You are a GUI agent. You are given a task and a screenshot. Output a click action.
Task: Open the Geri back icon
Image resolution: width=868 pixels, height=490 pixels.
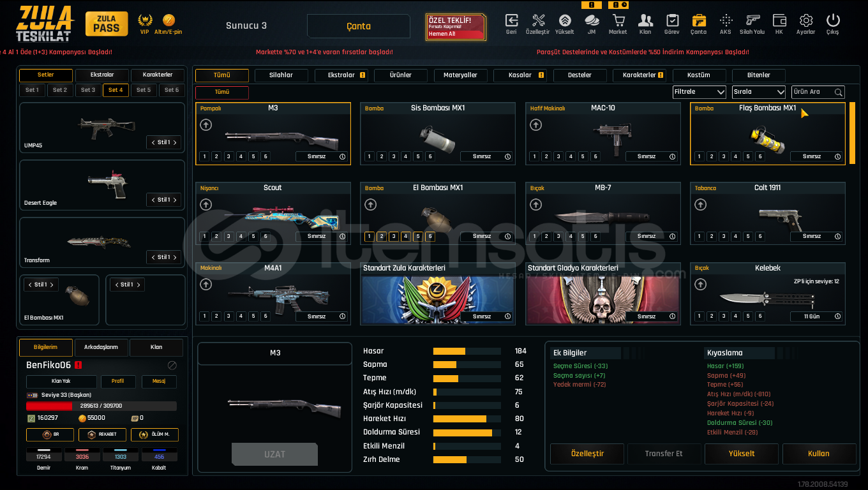tap(511, 20)
